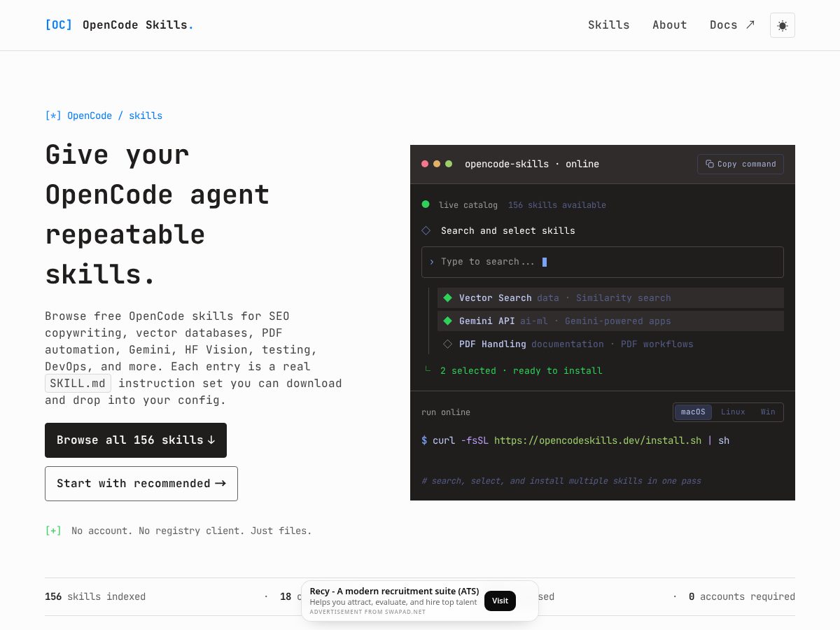Image resolution: width=840 pixels, height=630 pixels.
Task: Click the 'run online' label
Action: coord(446,412)
